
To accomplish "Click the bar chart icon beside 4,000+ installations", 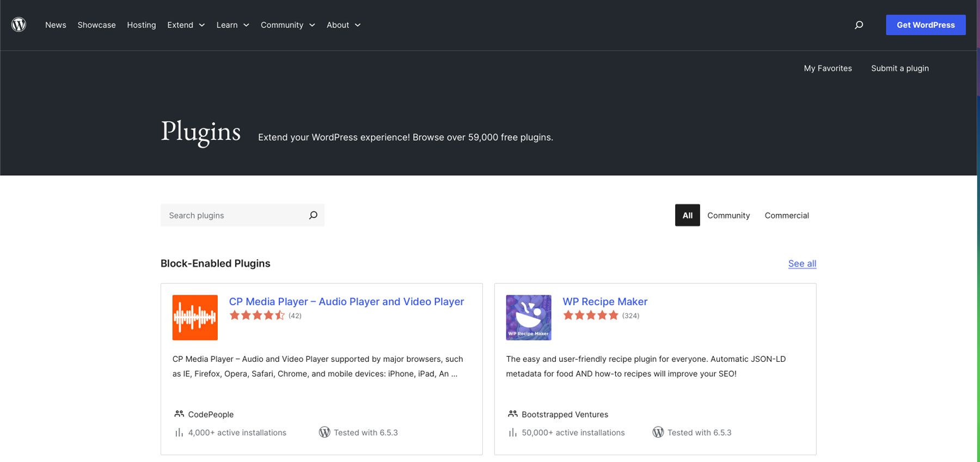I will pos(179,433).
